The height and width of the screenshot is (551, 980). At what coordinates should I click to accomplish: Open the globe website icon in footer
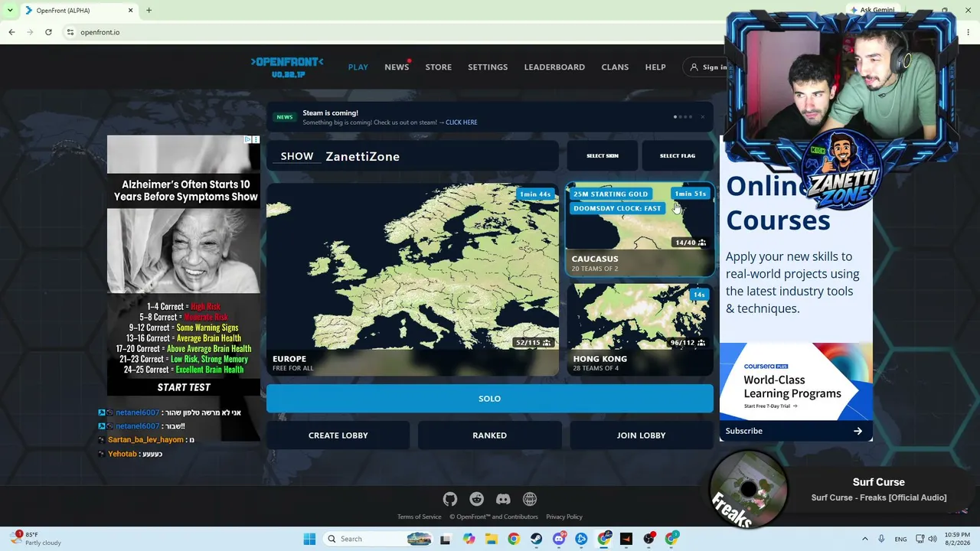530,500
